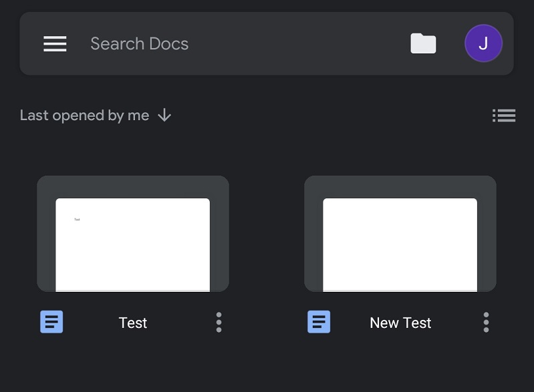The image size is (534, 392).
Task: Open the document titled "New Test" by its name
Action: [400, 323]
